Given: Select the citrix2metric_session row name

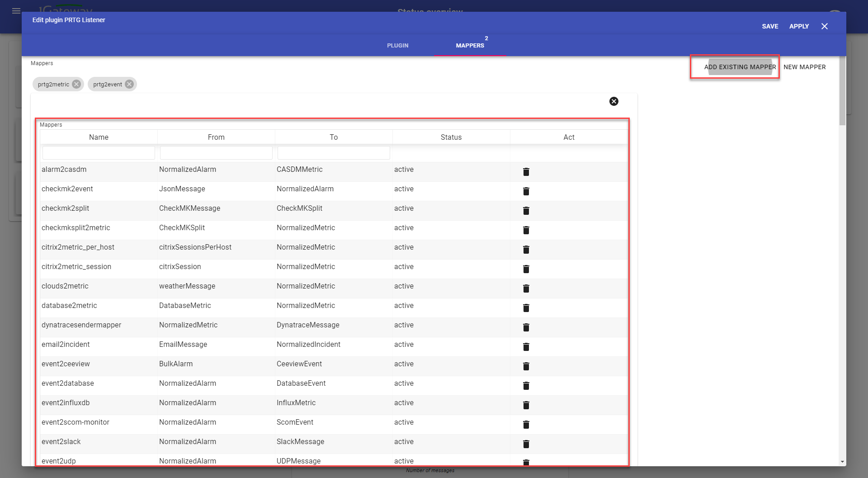Looking at the screenshot, I should pos(76,266).
